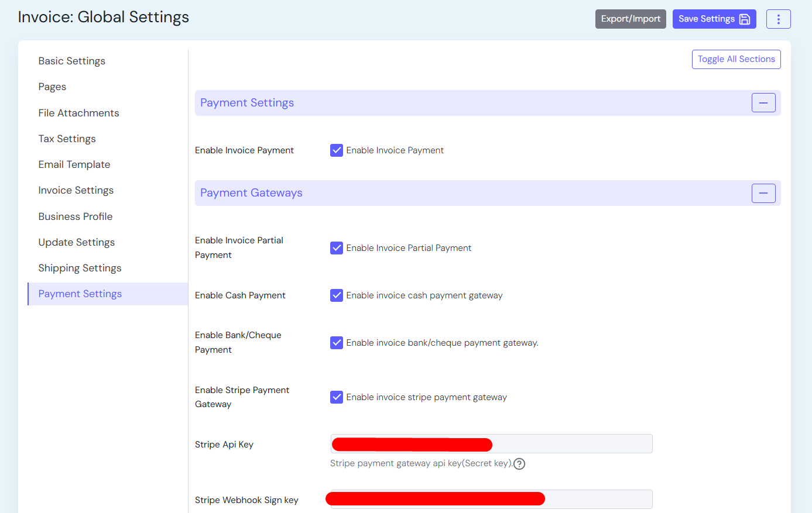
Task: Click the Stripe Api Key input field
Action: click(571, 444)
